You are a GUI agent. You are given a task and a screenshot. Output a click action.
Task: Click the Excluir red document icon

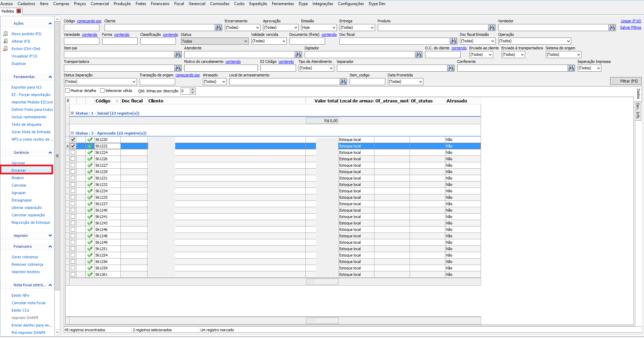[5, 49]
